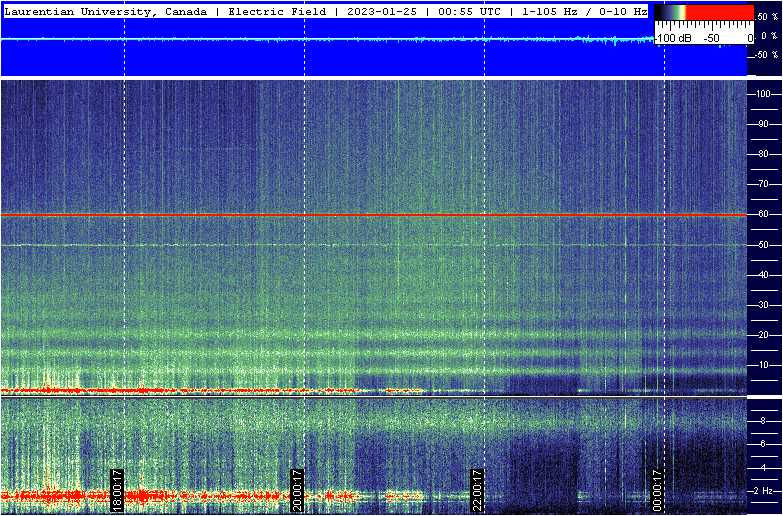The image size is (783, 516).
Task: Select the 18:00:17 time marker
Action: click(x=117, y=490)
